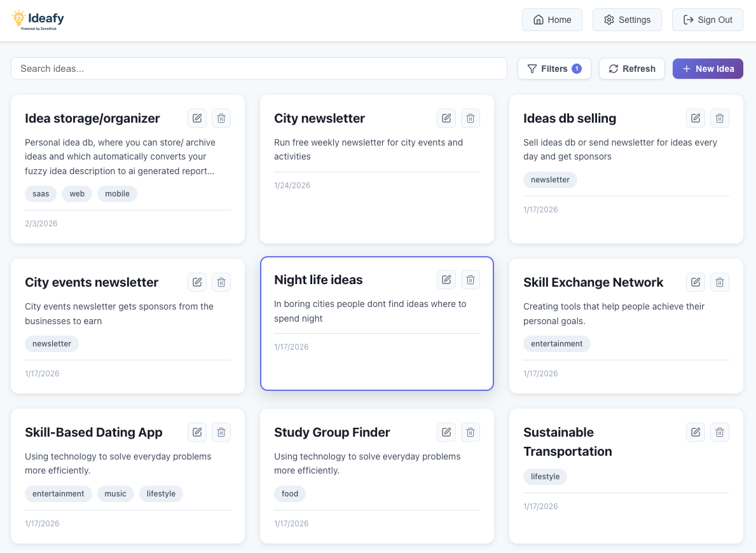Delete the City newsletter idea

click(471, 118)
